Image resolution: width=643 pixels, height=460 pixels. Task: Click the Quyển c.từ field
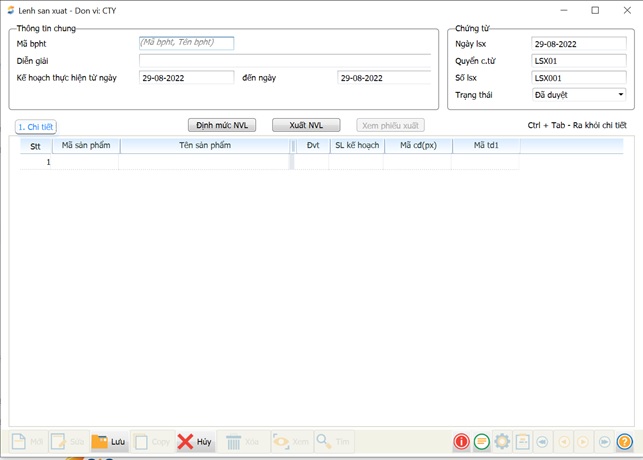pyautogui.click(x=578, y=61)
